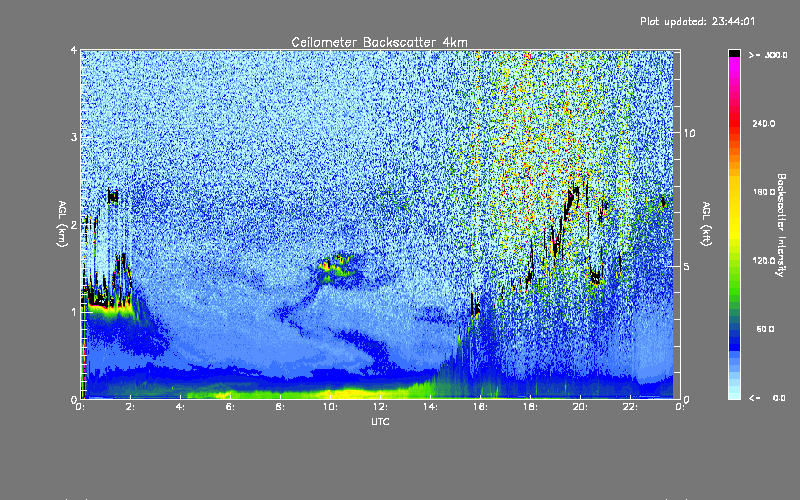This screenshot has height=500, width=800.
Task: Select the '18:' hour tick label
Action: pyautogui.click(x=530, y=407)
